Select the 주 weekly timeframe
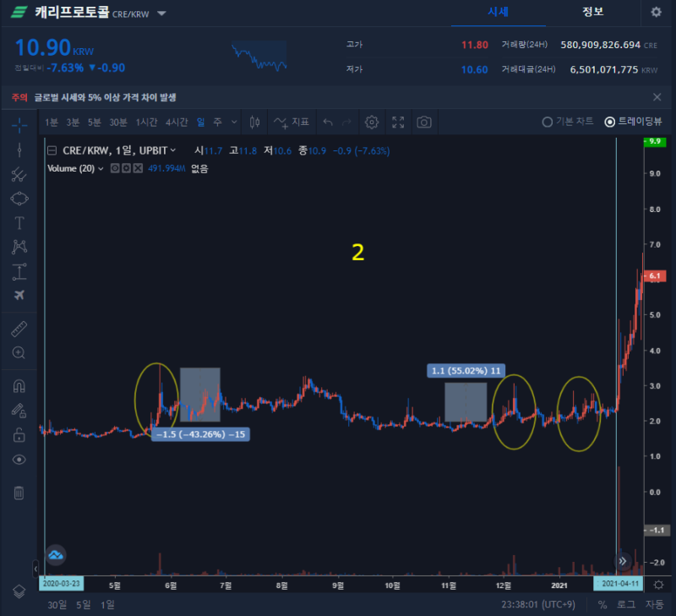 pyautogui.click(x=218, y=123)
